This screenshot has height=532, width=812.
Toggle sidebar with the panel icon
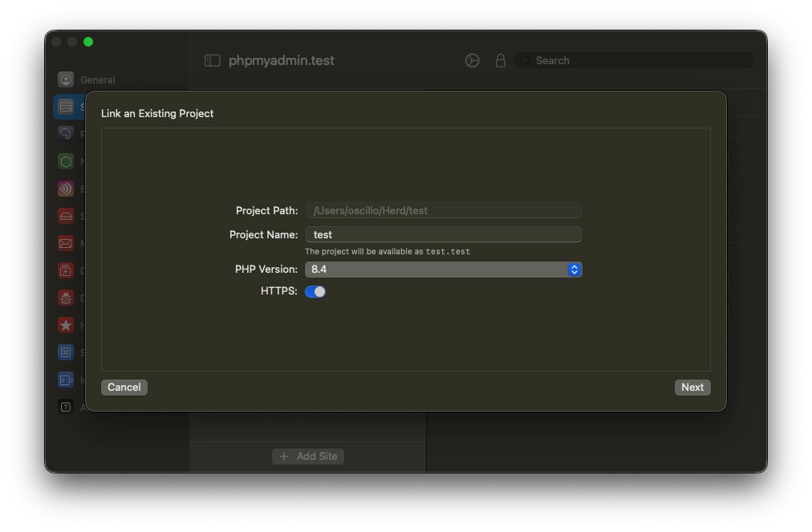213,61
